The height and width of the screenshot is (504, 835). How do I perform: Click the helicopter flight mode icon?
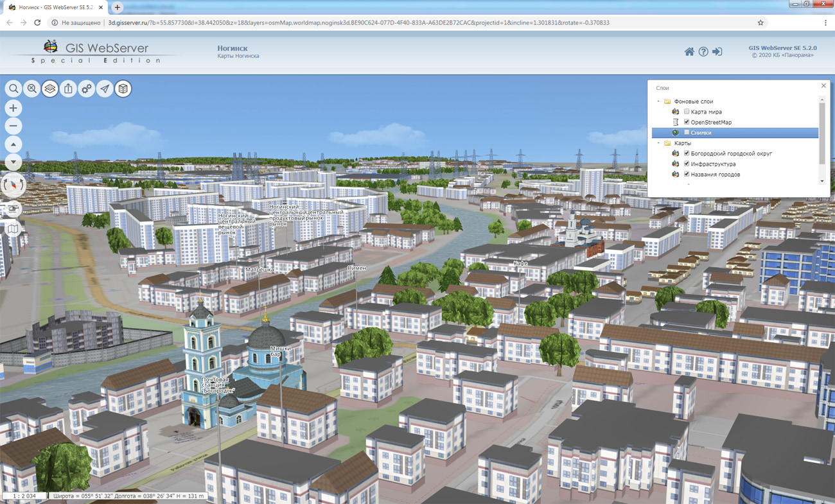[13, 208]
